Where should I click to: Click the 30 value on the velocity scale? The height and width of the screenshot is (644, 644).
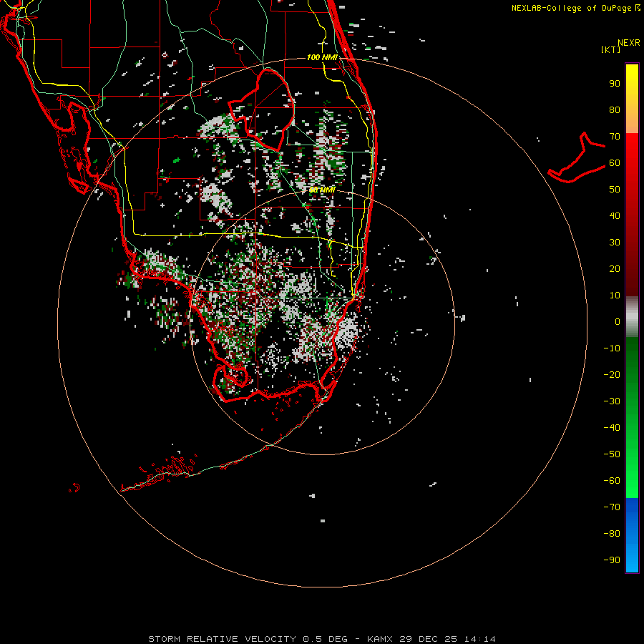(615, 243)
